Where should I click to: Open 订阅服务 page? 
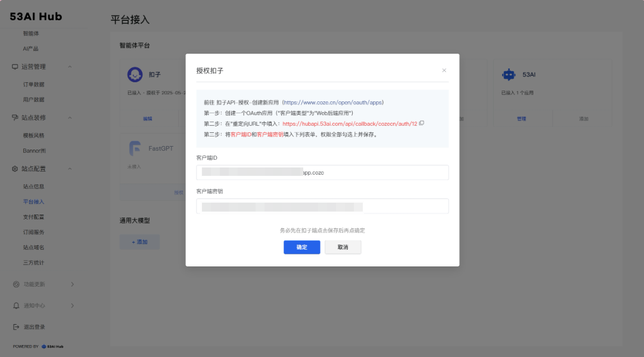click(x=34, y=232)
